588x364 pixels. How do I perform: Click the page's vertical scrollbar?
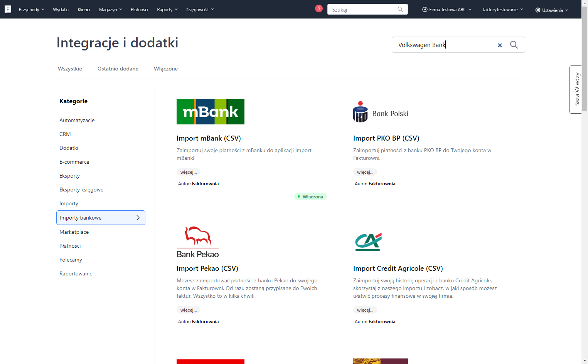pyautogui.click(x=585, y=58)
